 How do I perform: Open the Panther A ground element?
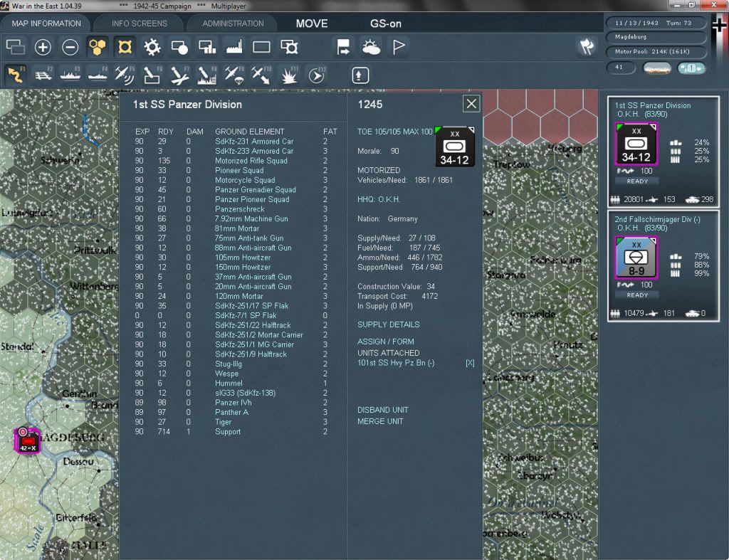tap(231, 412)
